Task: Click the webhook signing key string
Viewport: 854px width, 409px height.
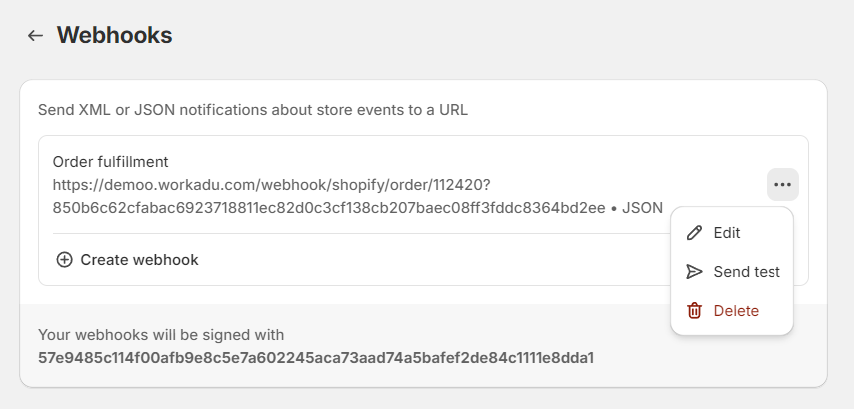Action: (x=316, y=357)
